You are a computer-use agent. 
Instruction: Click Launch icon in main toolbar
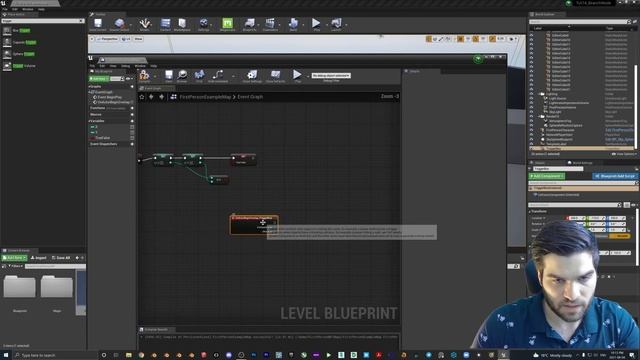336,24
